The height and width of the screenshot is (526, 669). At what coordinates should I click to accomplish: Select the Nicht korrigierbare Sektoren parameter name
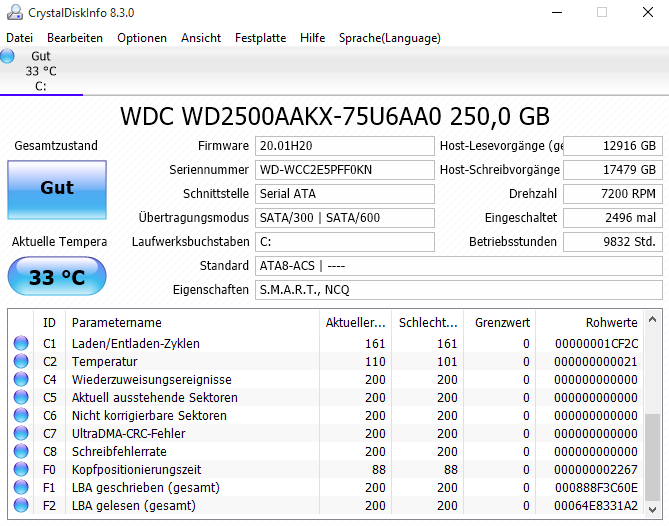149,415
